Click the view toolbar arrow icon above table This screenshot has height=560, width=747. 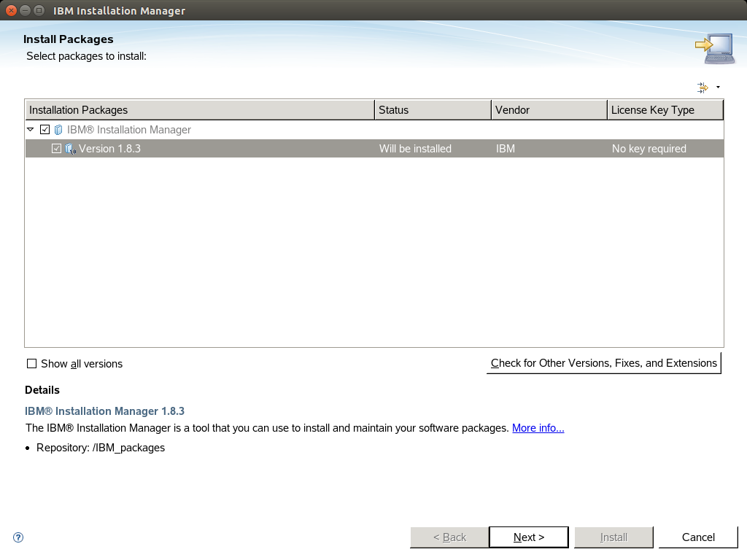(x=703, y=87)
